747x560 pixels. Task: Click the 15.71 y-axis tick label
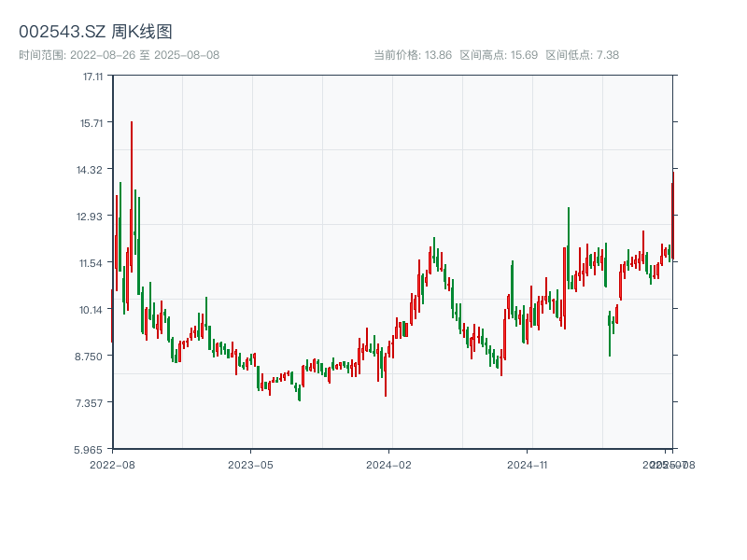click(x=92, y=123)
